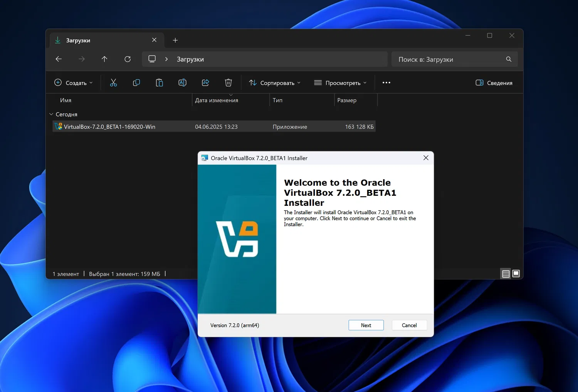The height and width of the screenshot is (392, 578).
Task: Collapse the Сегодня group
Action: (x=51, y=114)
